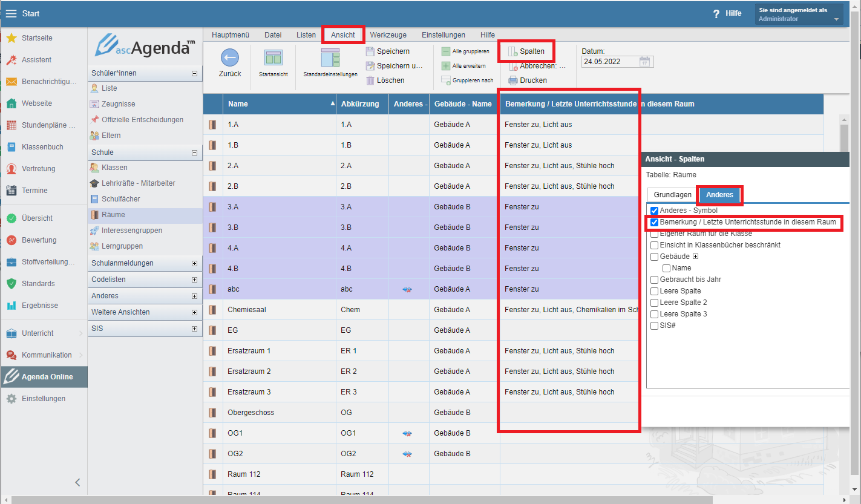Uncheck Bemerkung / Letzte Unterrichtsstunde checkbox
861x504 pixels.
[654, 222]
